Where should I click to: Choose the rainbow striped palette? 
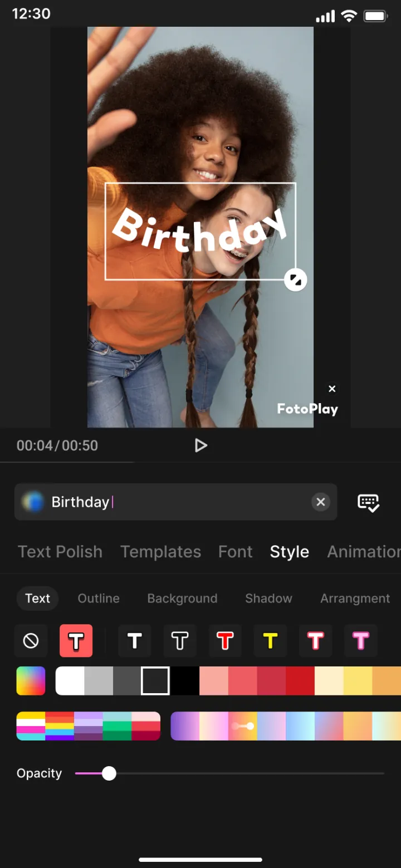pos(60,726)
